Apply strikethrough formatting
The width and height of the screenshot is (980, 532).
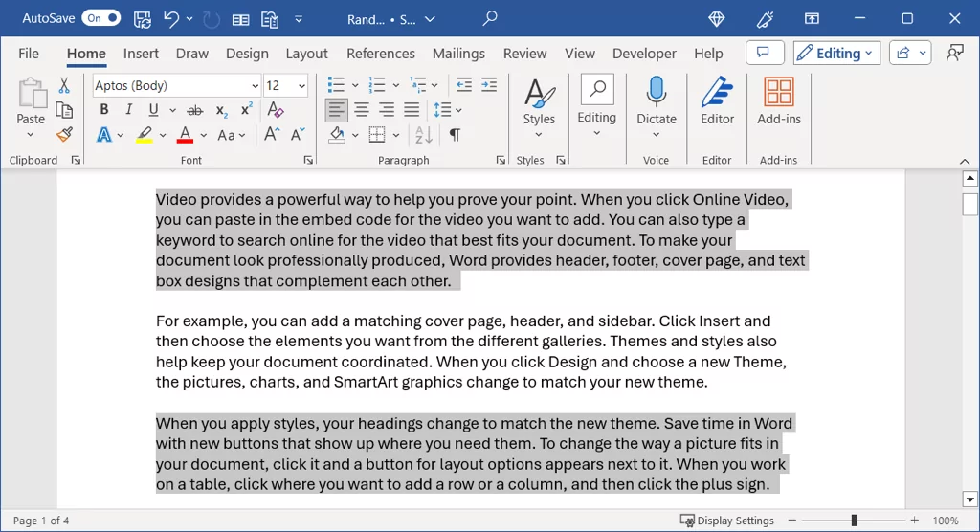[x=195, y=111]
